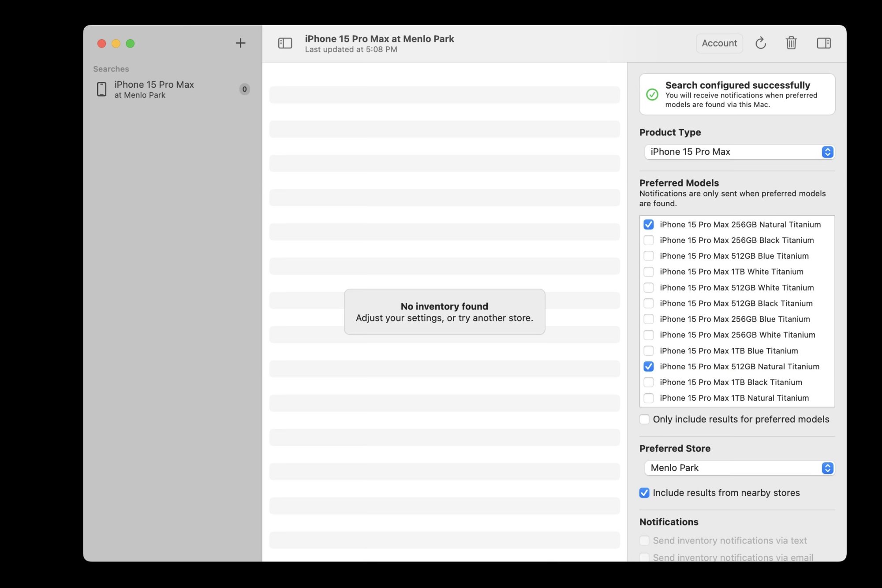Click the trash delete search icon

click(x=791, y=43)
